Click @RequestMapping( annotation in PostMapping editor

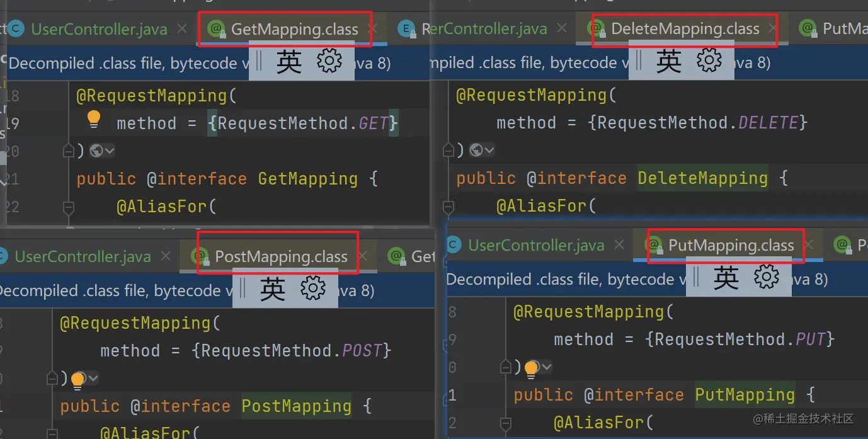pos(140,323)
